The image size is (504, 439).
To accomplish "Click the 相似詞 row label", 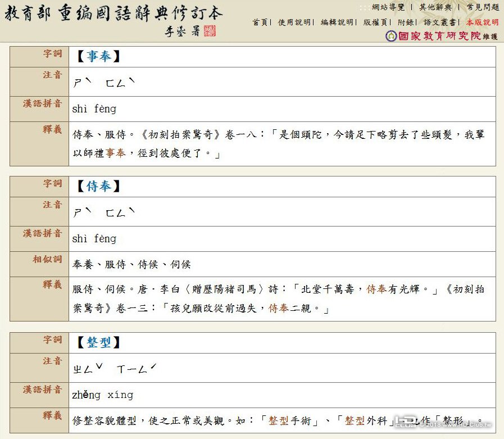I will pos(47,259).
